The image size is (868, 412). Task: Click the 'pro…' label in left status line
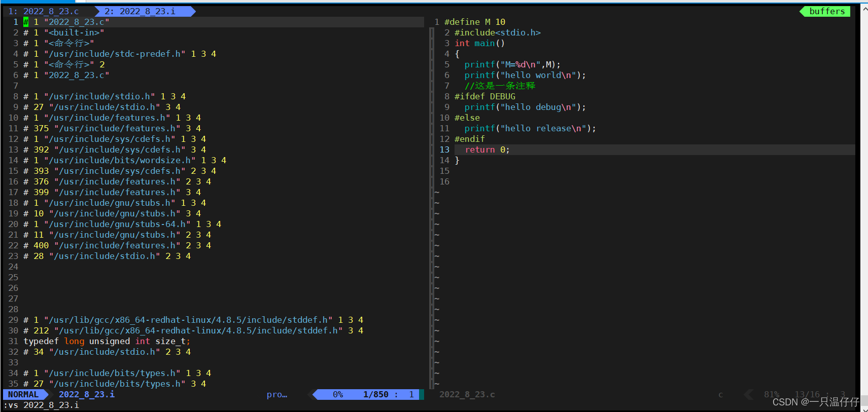(277, 394)
